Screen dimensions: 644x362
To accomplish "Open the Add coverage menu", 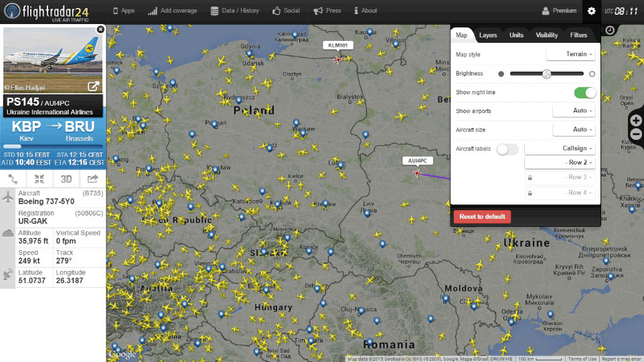I will 173,11.
